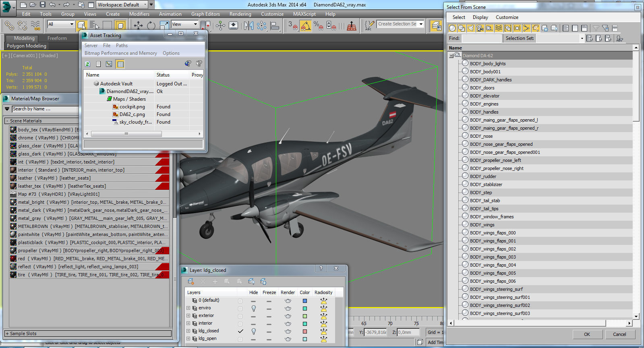Image resolution: width=644 pixels, height=348 pixels.
Task: Toggle radiosity icon for interior layer
Action: 323,323
